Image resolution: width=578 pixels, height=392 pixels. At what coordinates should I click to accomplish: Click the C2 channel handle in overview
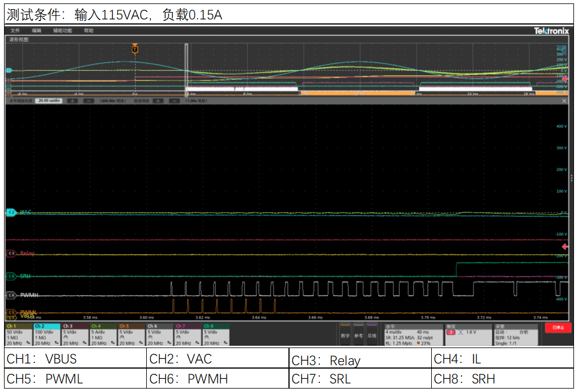click(x=9, y=70)
